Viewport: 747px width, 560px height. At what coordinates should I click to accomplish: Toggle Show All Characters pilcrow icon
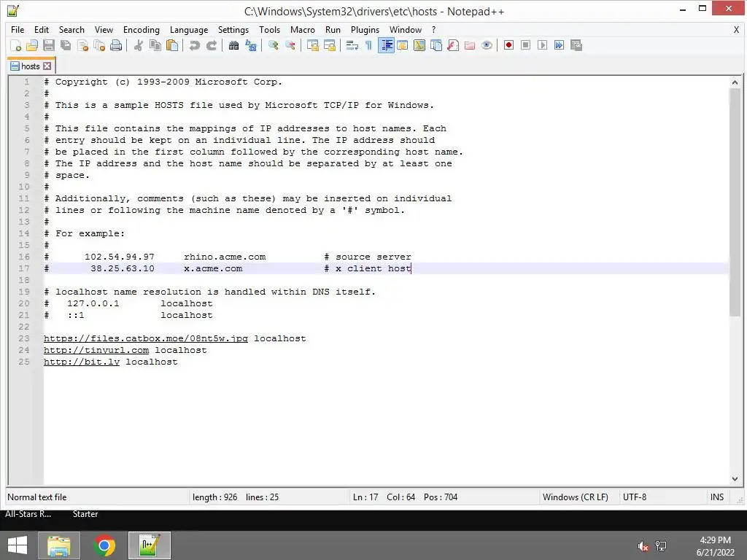coord(368,45)
